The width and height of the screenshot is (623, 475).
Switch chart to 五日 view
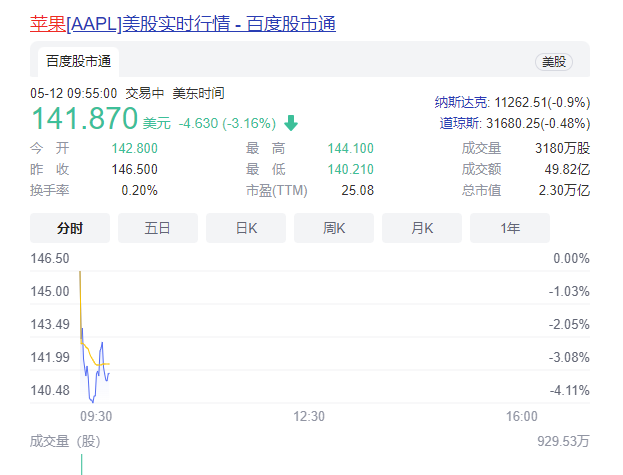pos(158,228)
